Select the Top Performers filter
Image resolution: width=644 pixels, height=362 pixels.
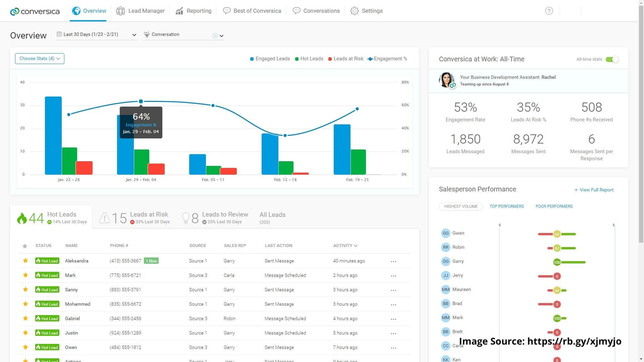(506, 206)
